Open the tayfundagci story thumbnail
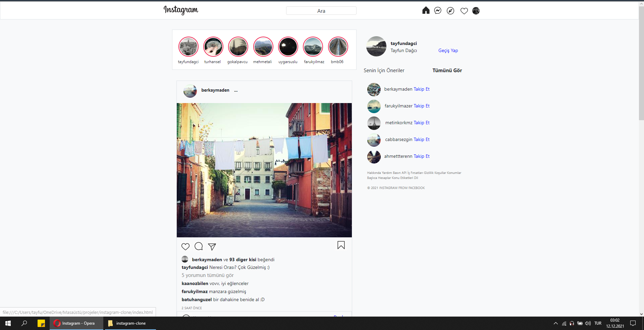Screen dimensions: 644x330 point(188,47)
